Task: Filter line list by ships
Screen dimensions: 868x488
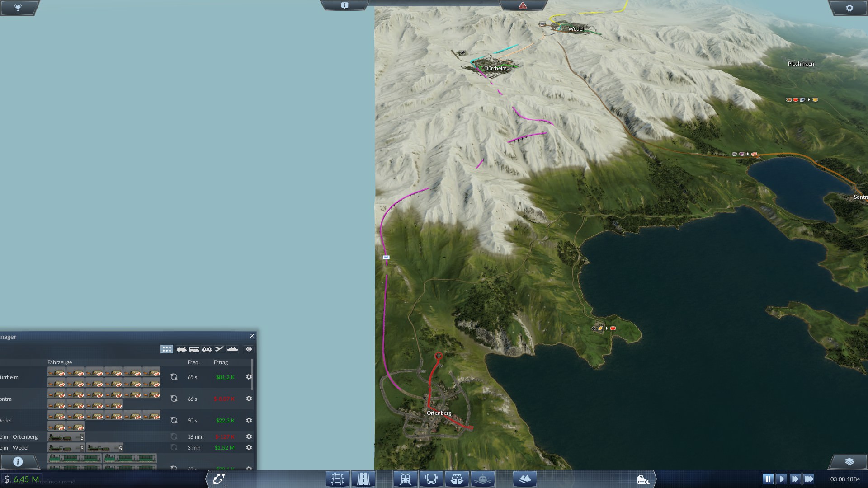Action: (232, 349)
